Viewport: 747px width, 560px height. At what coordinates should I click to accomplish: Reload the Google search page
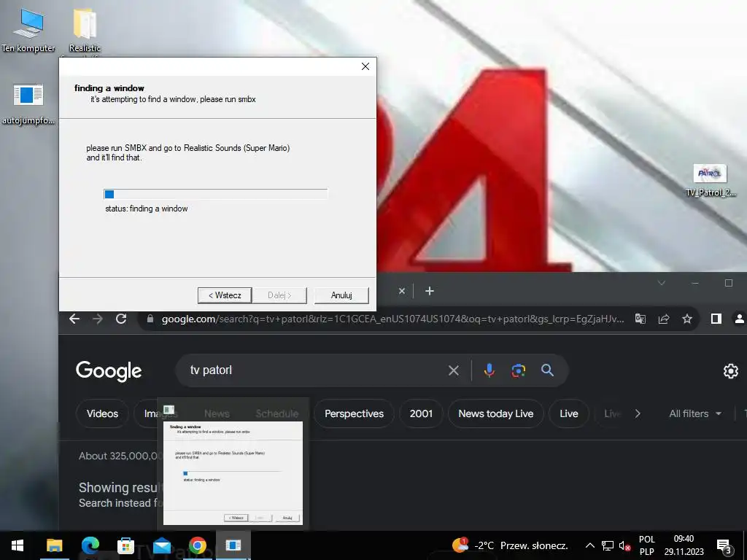click(121, 319)
